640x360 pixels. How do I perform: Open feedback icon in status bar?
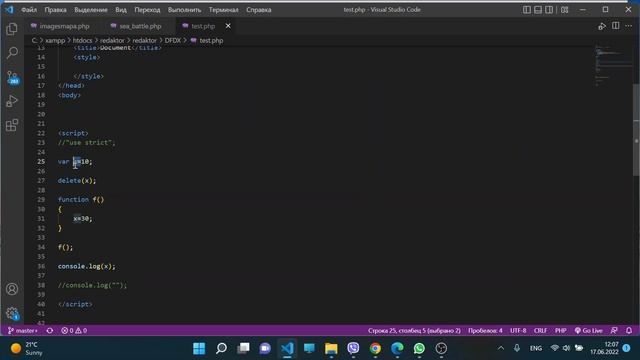click(614, 330)
